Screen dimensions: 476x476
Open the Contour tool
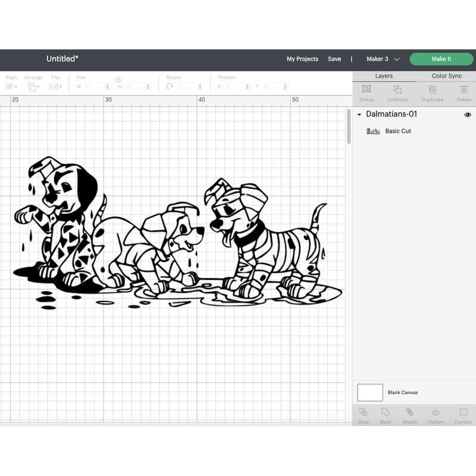point(463,415)
